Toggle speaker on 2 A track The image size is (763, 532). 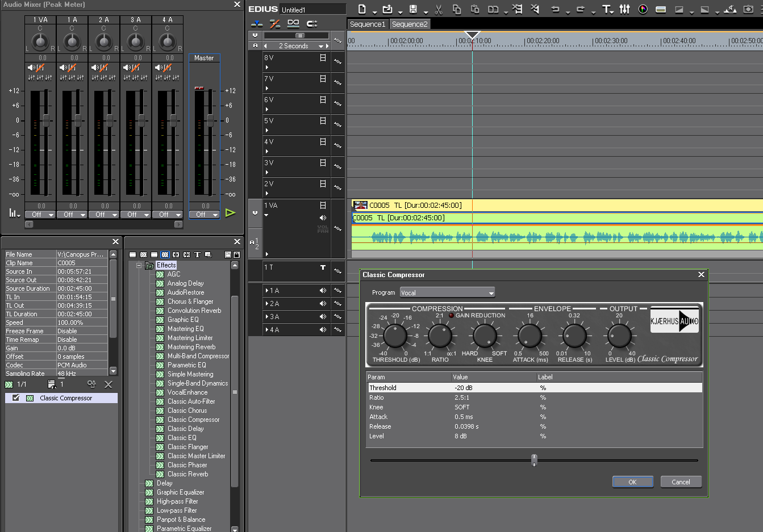(323, 304)
